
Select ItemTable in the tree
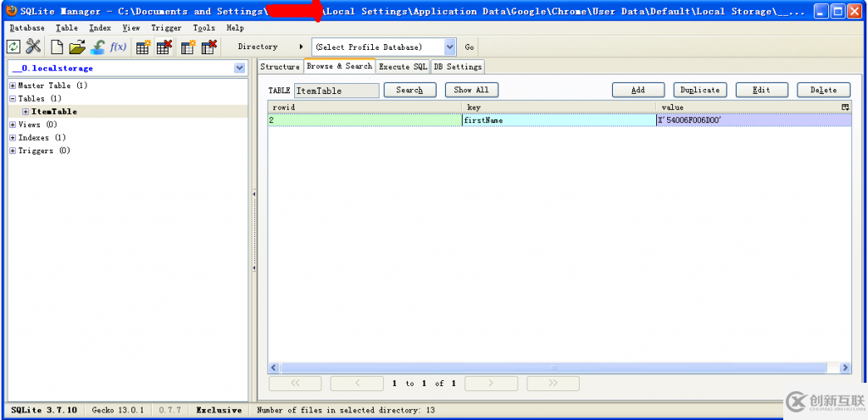point(53,112)
